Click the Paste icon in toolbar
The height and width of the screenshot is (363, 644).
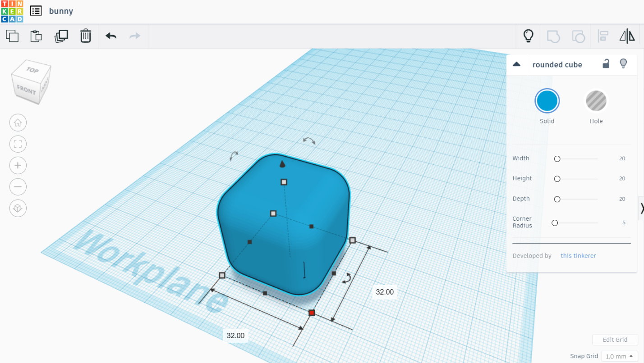[36, 36]
